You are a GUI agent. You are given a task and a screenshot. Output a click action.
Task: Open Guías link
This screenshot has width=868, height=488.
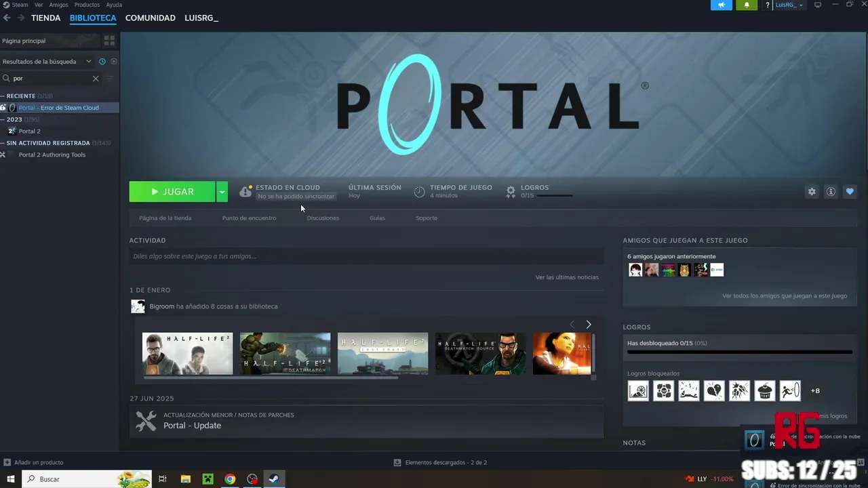(377, 218)
